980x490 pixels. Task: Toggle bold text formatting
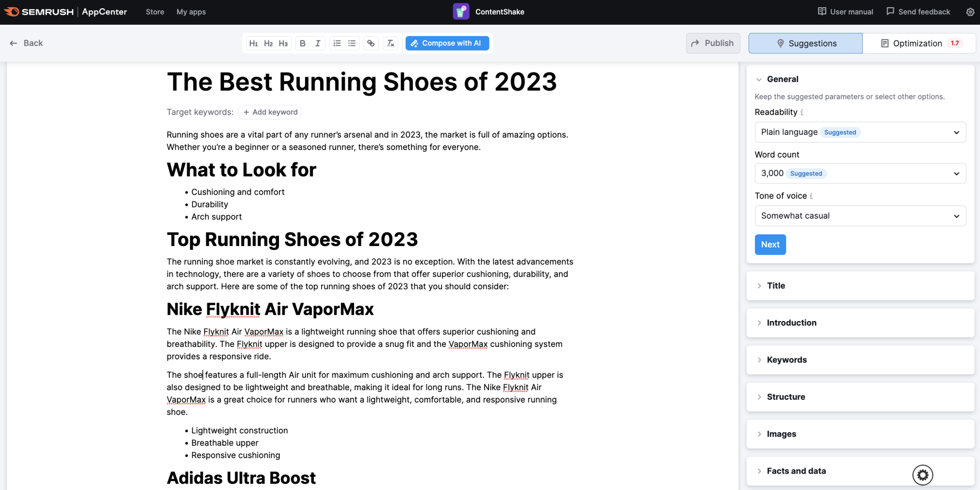click(303, 43)
